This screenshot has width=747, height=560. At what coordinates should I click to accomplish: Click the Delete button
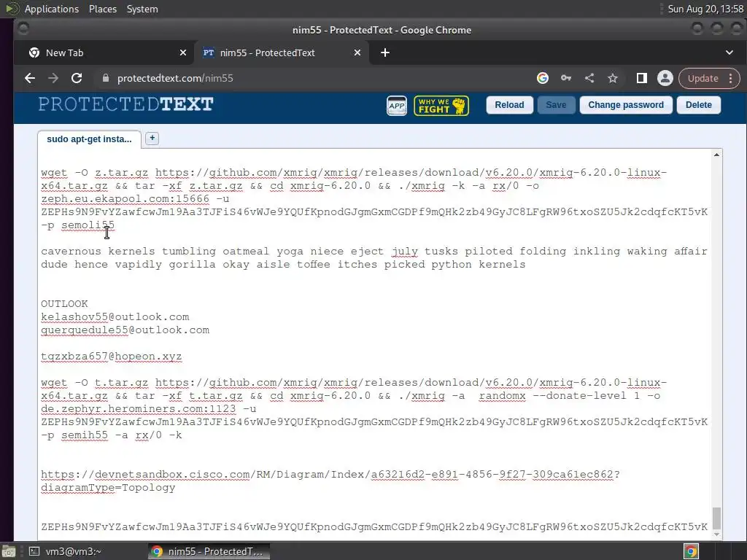[698, 105]
